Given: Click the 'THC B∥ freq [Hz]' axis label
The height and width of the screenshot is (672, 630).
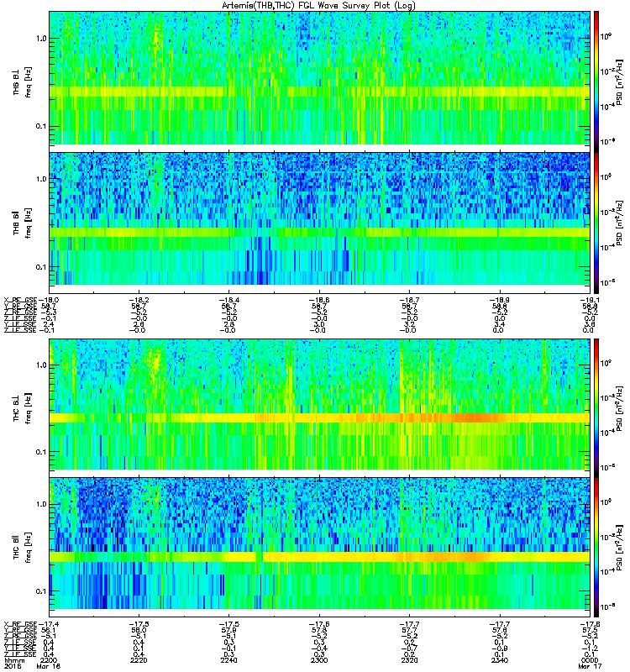Looking at the screenshot, I should click(23, 548).
